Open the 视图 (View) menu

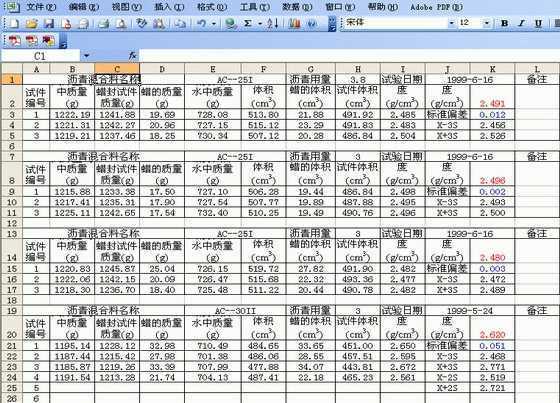click(127, 6)
